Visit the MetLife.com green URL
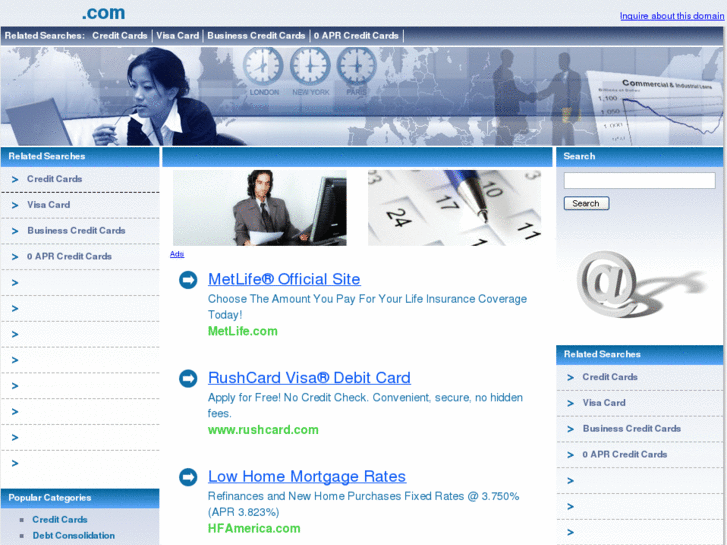 [x=242, y=331]
